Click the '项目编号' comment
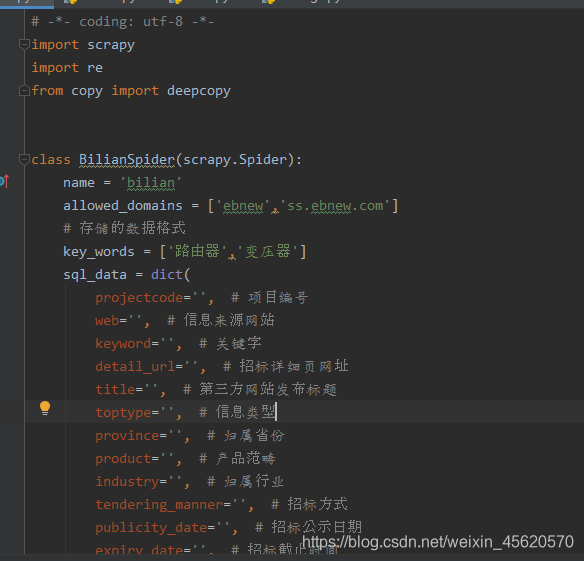Image resolution: width=584 pixels, height=561 pixels. 270,298
